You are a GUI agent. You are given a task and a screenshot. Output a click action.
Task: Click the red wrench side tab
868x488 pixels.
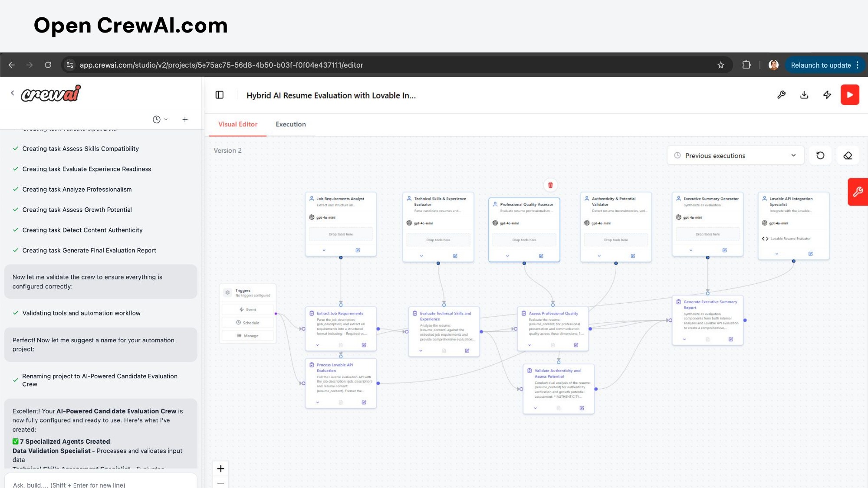pos(858,192)
